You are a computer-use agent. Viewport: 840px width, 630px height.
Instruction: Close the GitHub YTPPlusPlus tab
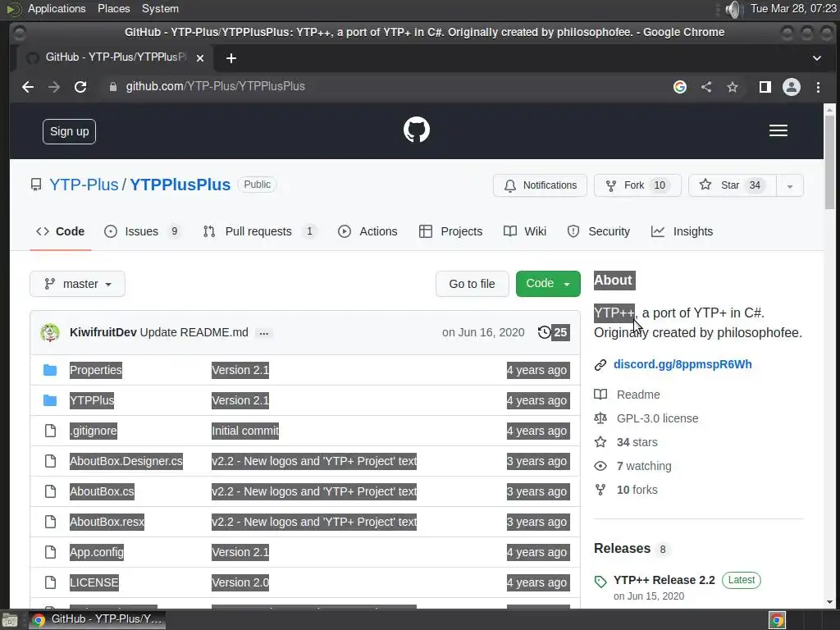click(x=200, y=58)
